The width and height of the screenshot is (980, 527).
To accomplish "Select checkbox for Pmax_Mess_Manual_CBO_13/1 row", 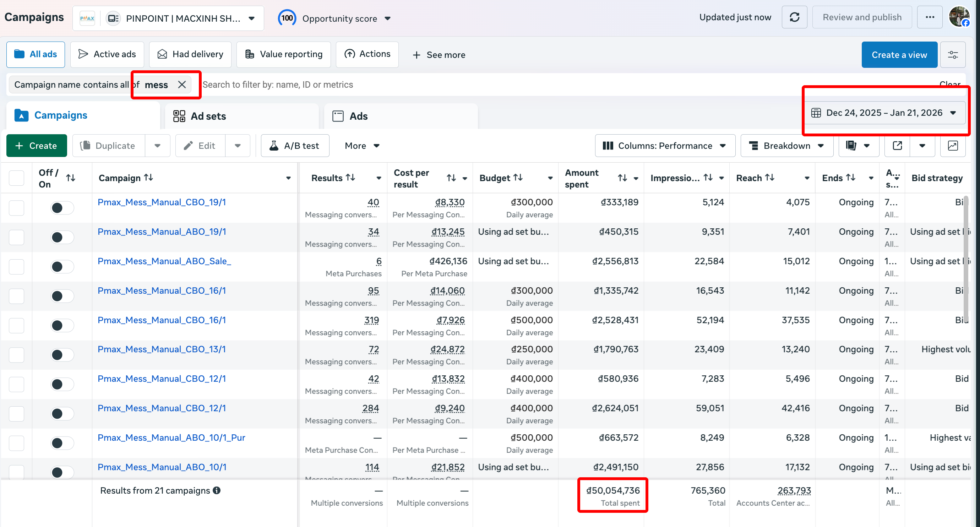I will click(16, 355).
